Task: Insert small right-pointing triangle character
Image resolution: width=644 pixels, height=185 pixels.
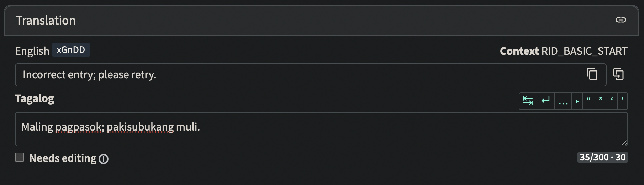Action: coord(577,101)
